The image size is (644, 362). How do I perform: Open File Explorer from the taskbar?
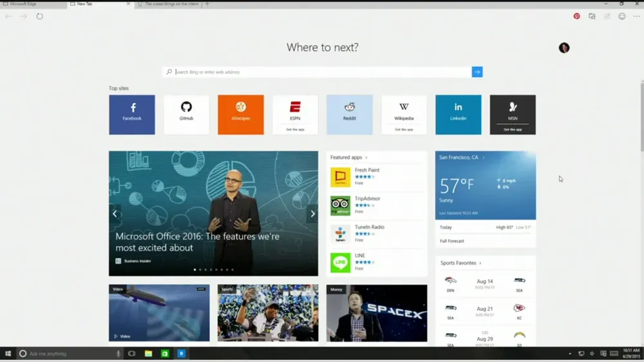(x=148, y=354)
